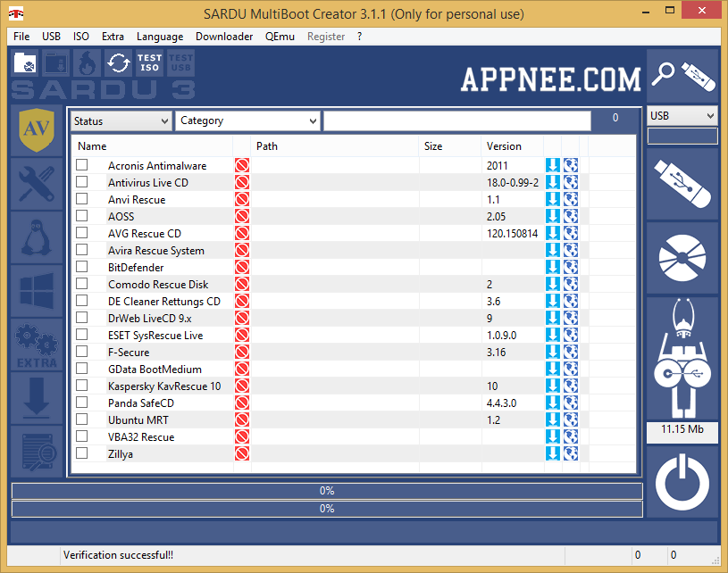The width and height of the screenshot is (728, 573).
Task: Expand the Category filter dropdown
Action: [248, 120]
